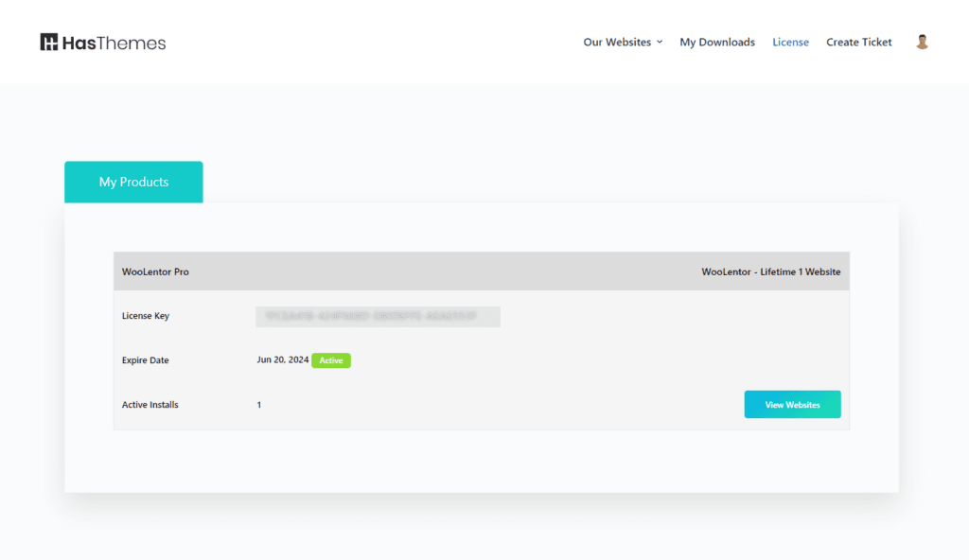Click the chevron beside Our Websites
This screenshot has width=969, height=560.
coord(660,42)
